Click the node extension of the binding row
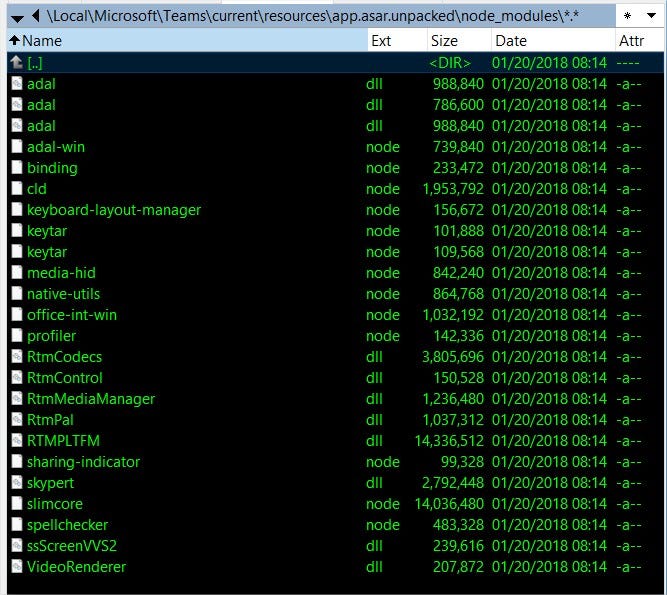Screen dimensions: 667x595 click(x=382, y=168)
